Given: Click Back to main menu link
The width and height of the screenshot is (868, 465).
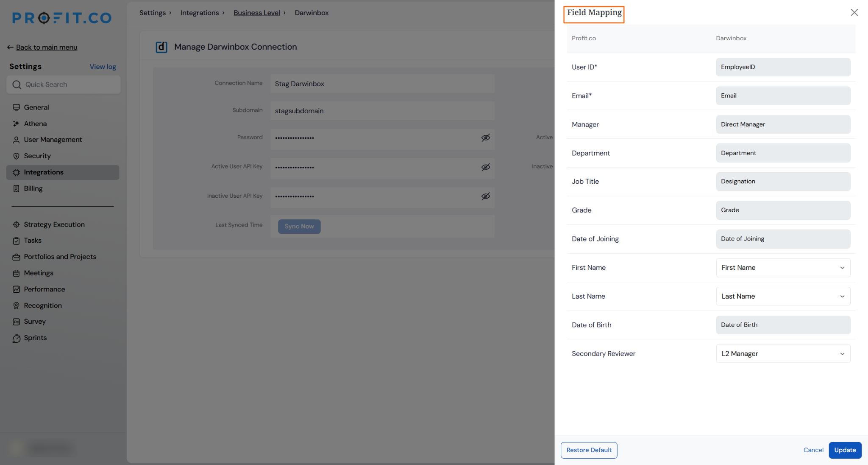Looking at the screenshot, I should [x=47, y=47].
